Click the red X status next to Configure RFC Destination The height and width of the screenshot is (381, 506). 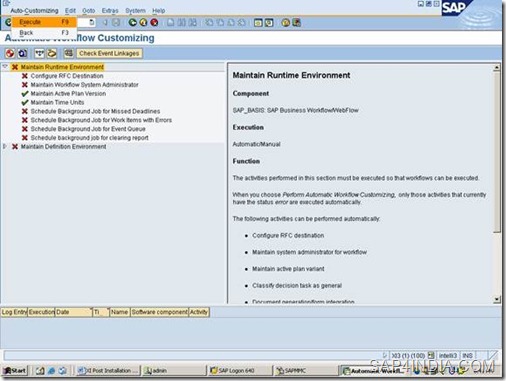[x=25, y=76]
